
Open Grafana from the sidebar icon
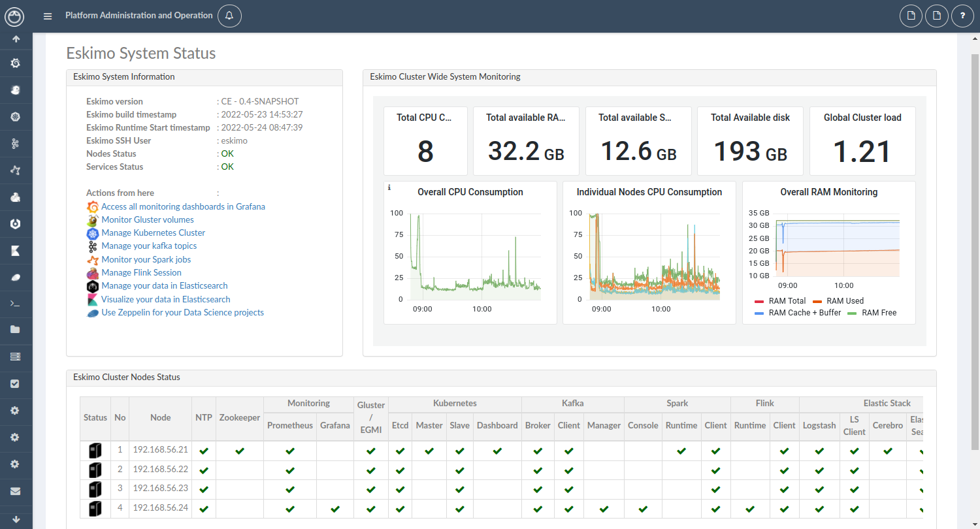pos(16,63)
